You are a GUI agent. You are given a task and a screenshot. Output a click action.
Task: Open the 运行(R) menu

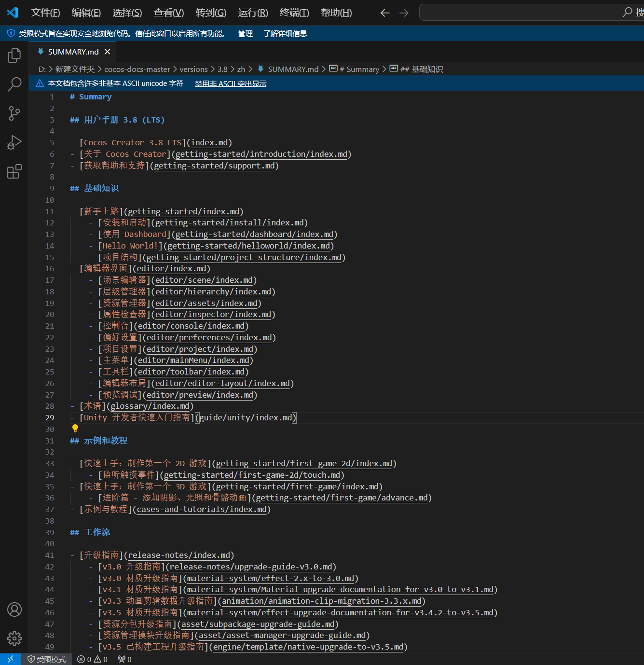(253, 13)
